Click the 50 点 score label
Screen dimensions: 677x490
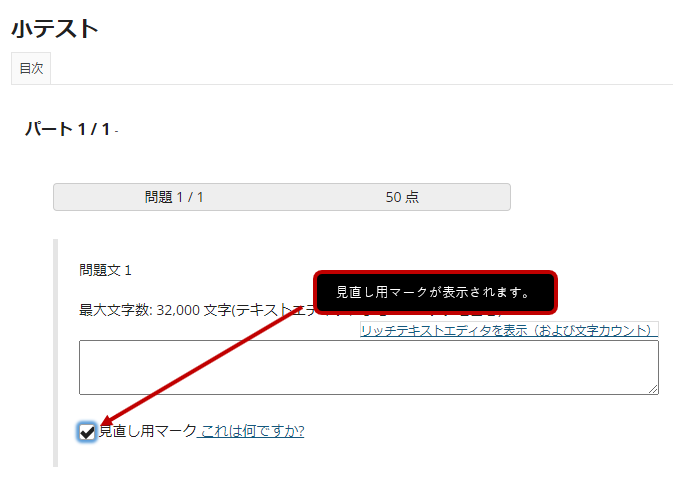(402, 197)
